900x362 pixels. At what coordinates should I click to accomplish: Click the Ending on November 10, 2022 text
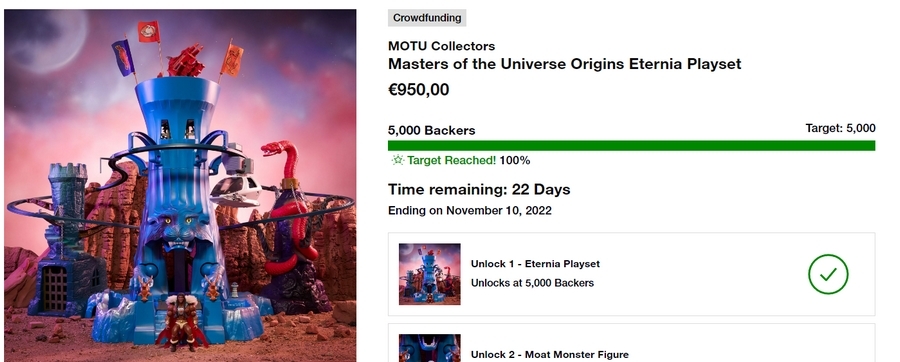pyautogui.click(x=470, y=211)
